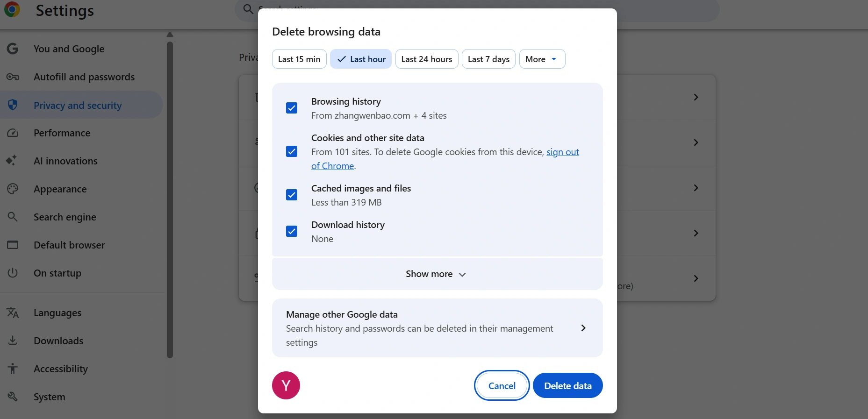
Task: Uncheck Cookies and other site data checkbox
Action: point(292,151)
